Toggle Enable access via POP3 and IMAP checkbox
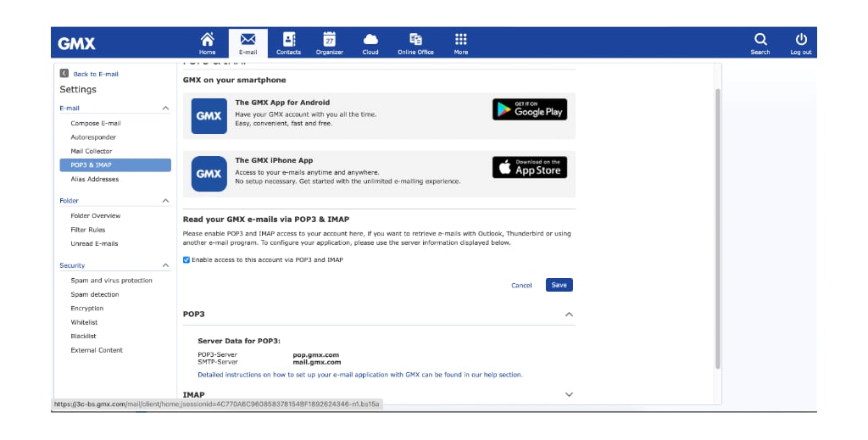Screen dimensions: 868x440 tap(186, 259)
